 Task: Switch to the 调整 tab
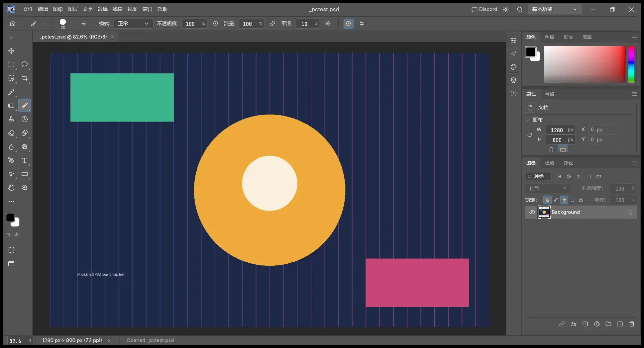tap(549, 94)
